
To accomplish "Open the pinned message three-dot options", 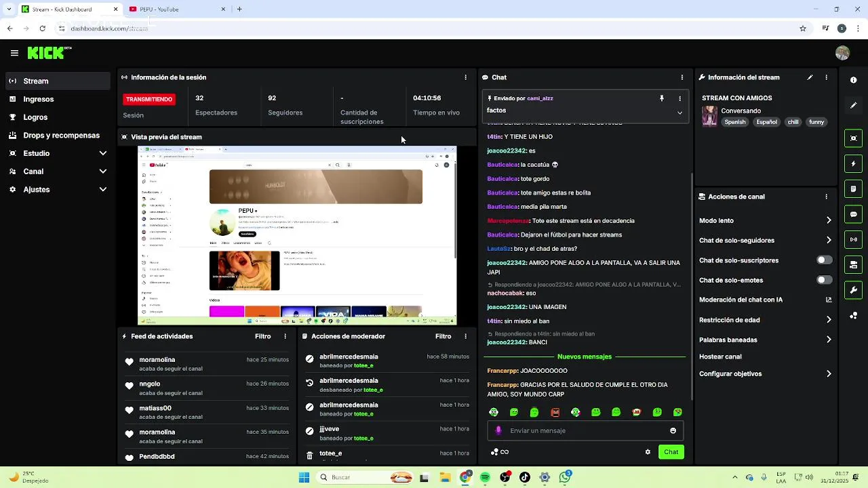I will click(679, 98).
